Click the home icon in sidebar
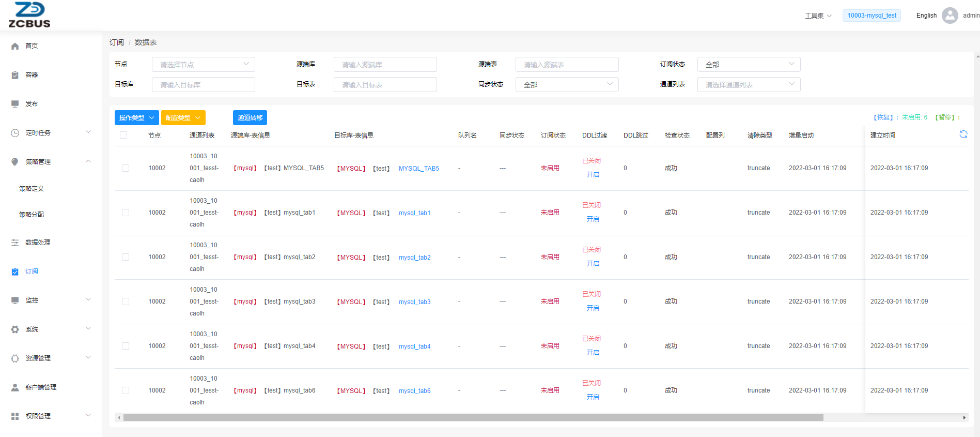Screen dimensions: 980x437 click(15, 46)
